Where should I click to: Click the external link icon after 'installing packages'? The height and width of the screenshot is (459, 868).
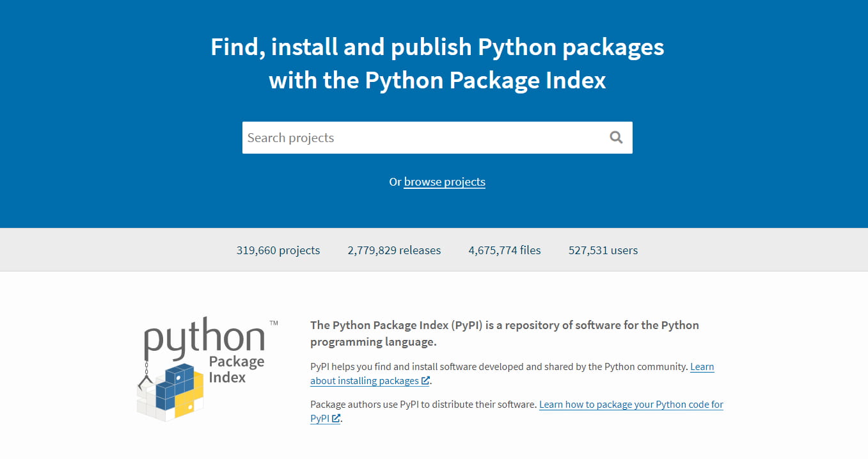tap(425, 381)
